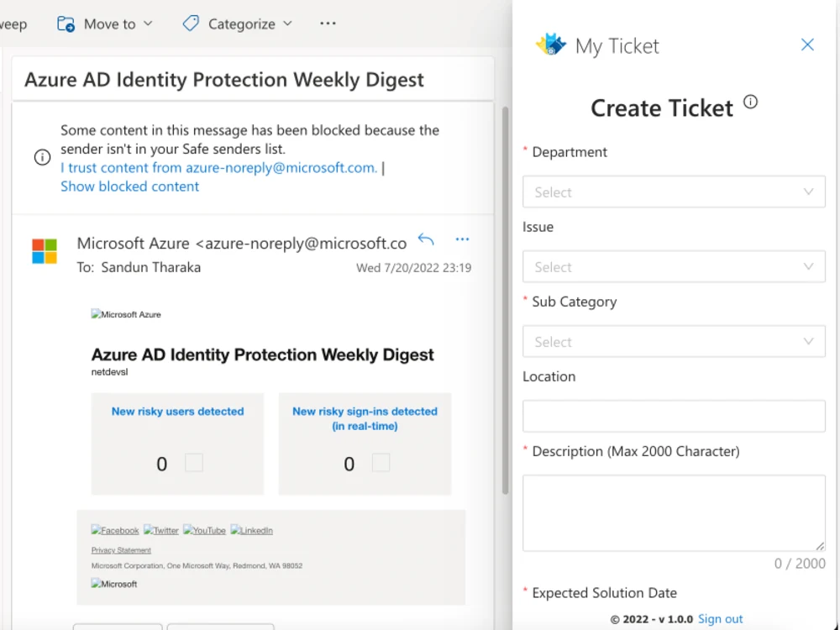This screenshot has height=630, width=840.
Task: Click Show blocked content link
Action: [x=129, y=186]
